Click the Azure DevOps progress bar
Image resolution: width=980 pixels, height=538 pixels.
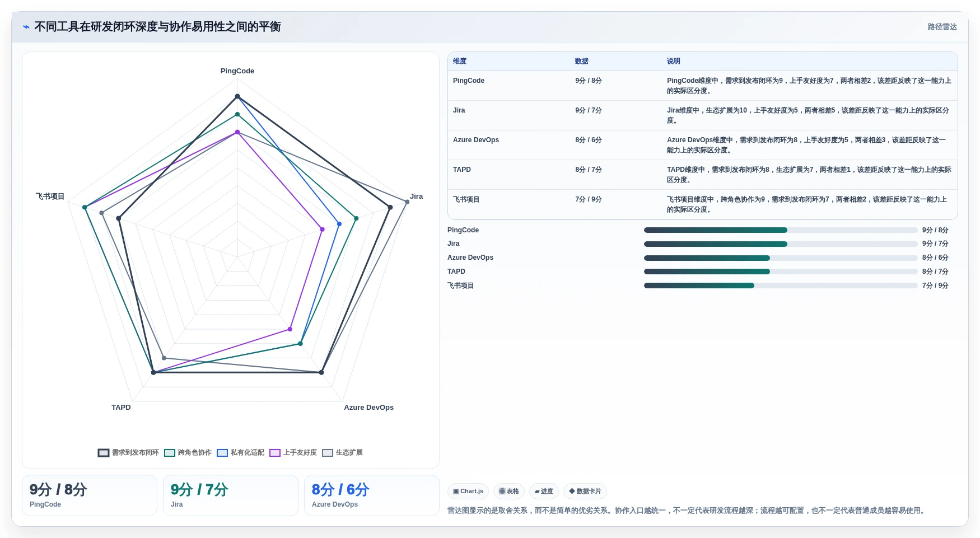tap(781, 258)
